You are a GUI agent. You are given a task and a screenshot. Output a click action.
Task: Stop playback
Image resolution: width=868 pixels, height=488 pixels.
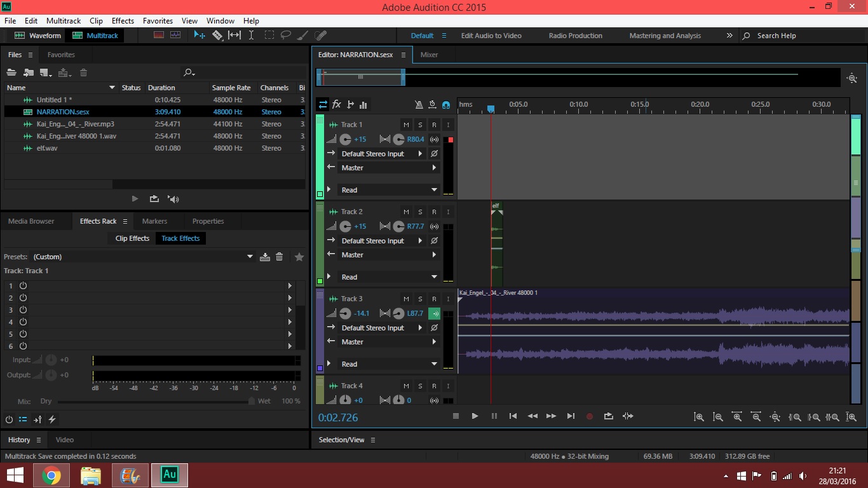[x=456, y=416]
